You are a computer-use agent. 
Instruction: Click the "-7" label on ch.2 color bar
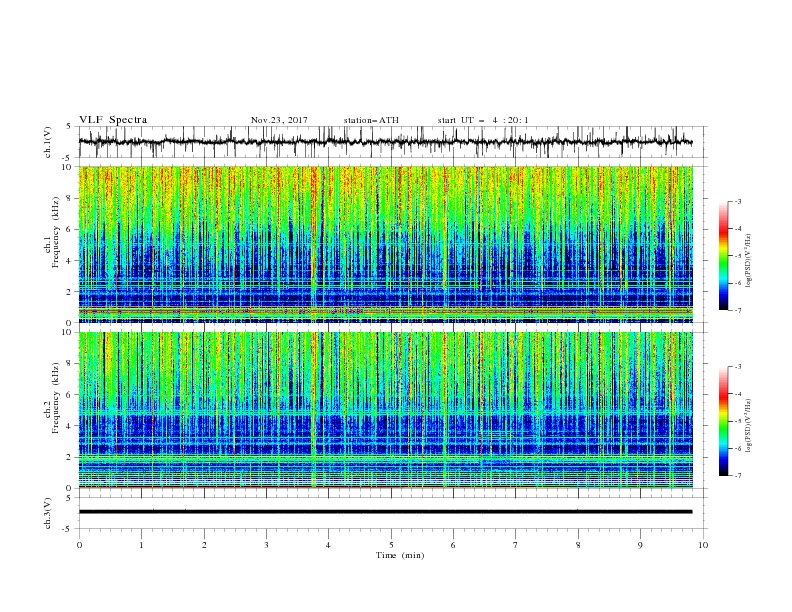(x=737, y=476)
